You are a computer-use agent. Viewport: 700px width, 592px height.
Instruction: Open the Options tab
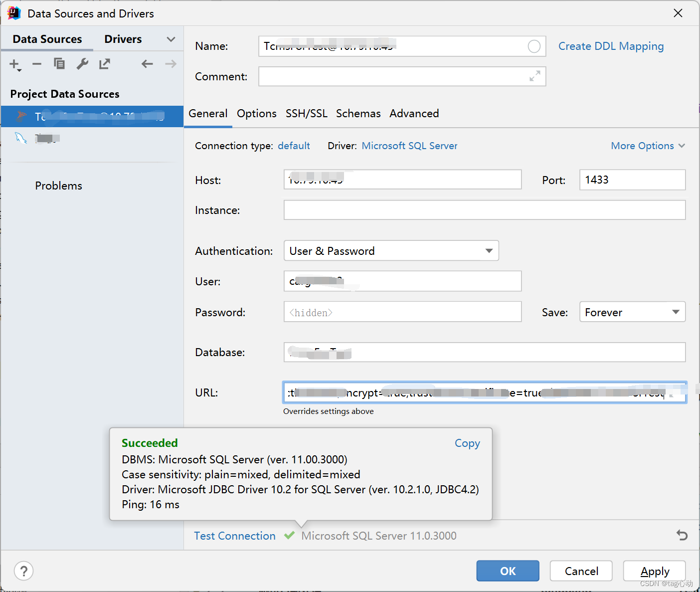[x=257, y=114]
